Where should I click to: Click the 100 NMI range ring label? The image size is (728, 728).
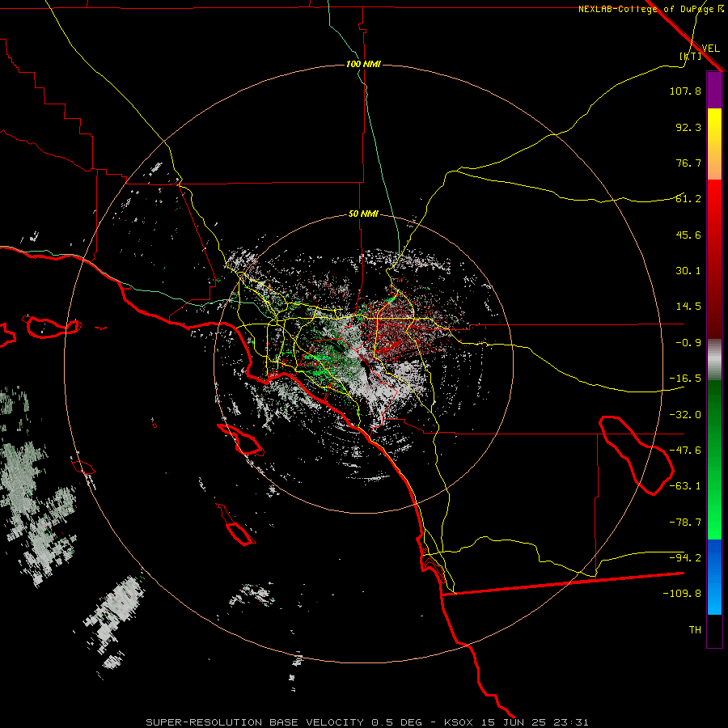tap(363, 64)
